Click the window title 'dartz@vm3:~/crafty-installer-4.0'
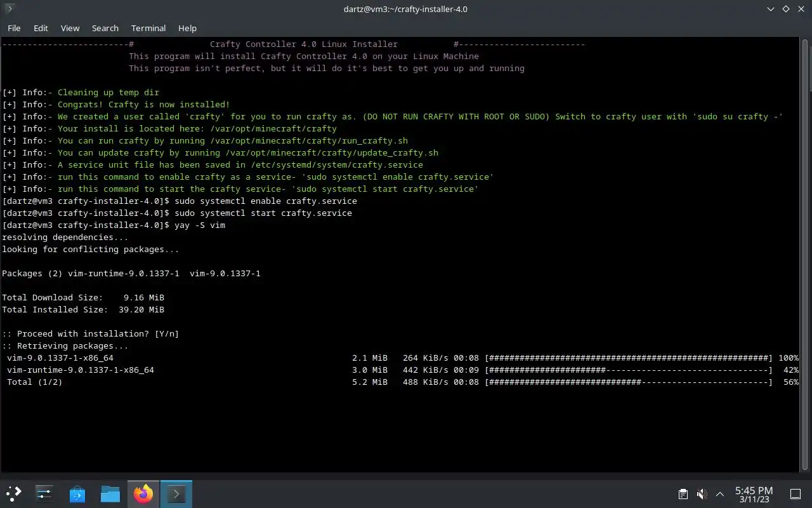 [x=405, y=9]
